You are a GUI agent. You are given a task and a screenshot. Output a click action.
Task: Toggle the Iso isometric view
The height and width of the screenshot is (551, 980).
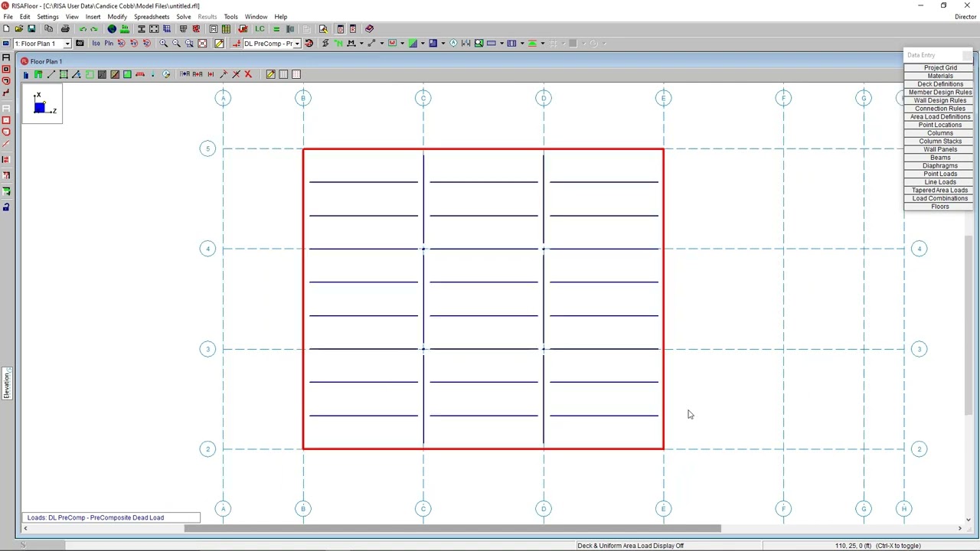[x=96, y=44]
